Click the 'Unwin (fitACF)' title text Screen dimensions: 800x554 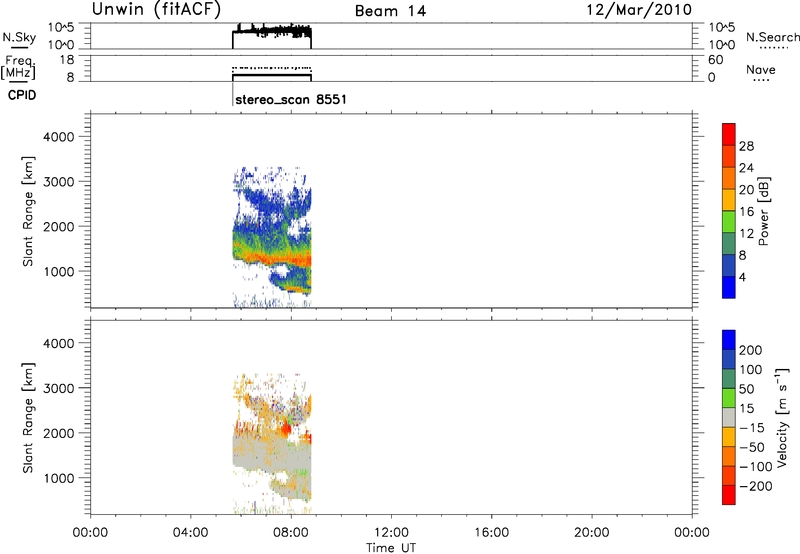pos(156,10)
